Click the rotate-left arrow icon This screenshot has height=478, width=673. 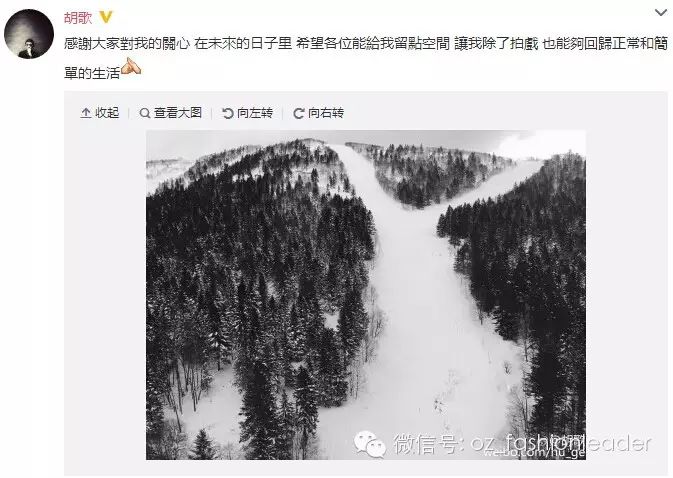click(x=227, y=113)
